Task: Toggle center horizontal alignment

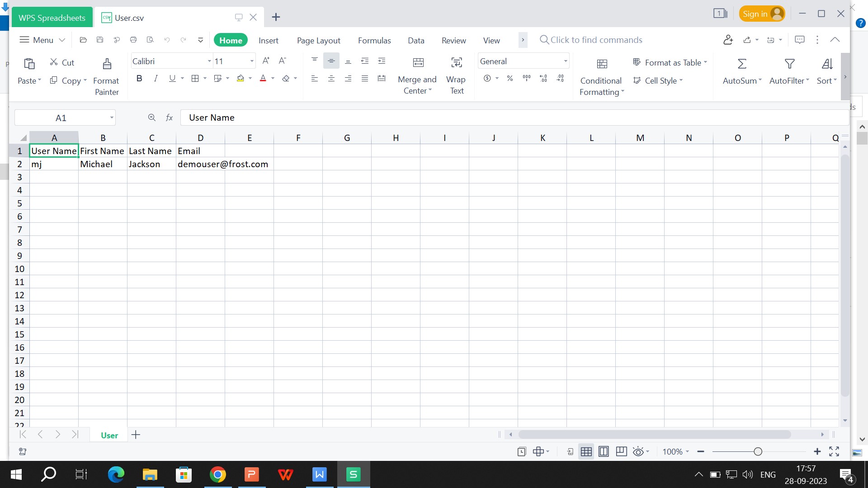Action: point(331,79)
